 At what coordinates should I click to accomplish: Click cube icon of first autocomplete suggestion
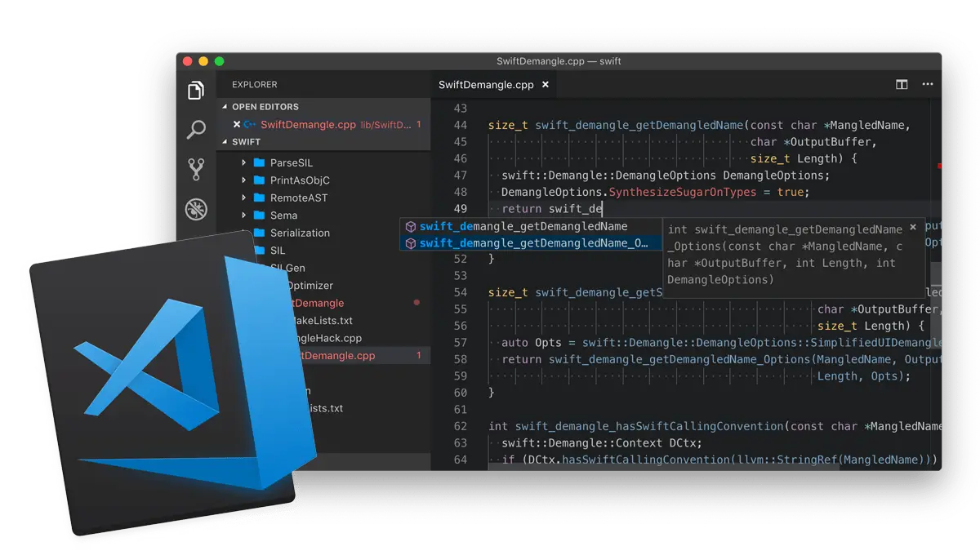coord(411,226)
